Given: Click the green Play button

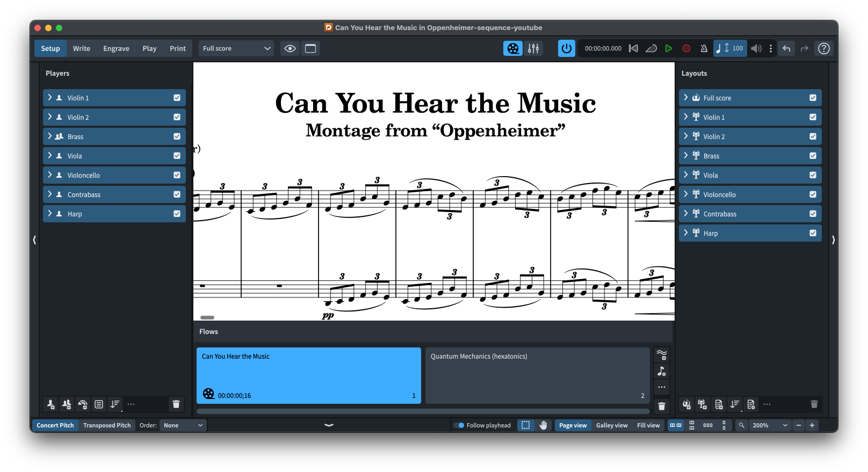Looking at the screenshot, I should pyautogui.click(x=669, y=48).
